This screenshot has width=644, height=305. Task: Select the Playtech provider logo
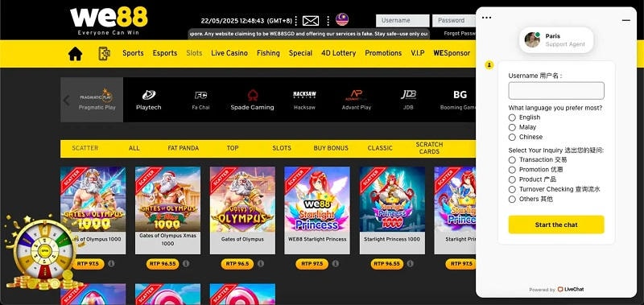tap(149, 100)
